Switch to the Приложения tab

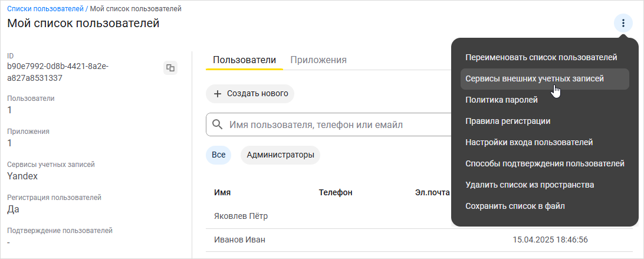[x=318, y=60]
